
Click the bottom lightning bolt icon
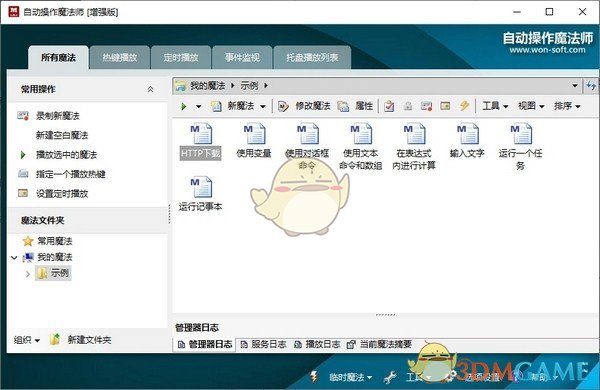tap(314, 377)
